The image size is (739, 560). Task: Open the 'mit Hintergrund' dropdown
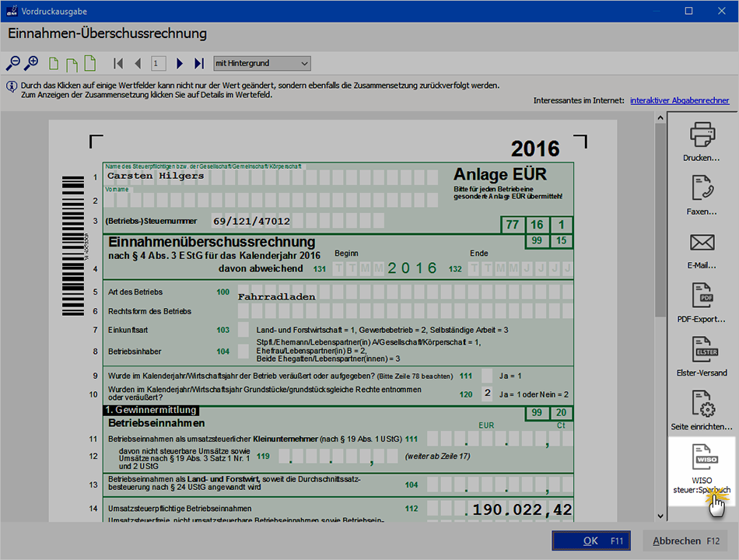pyautogui.click(x=262, y=63)
